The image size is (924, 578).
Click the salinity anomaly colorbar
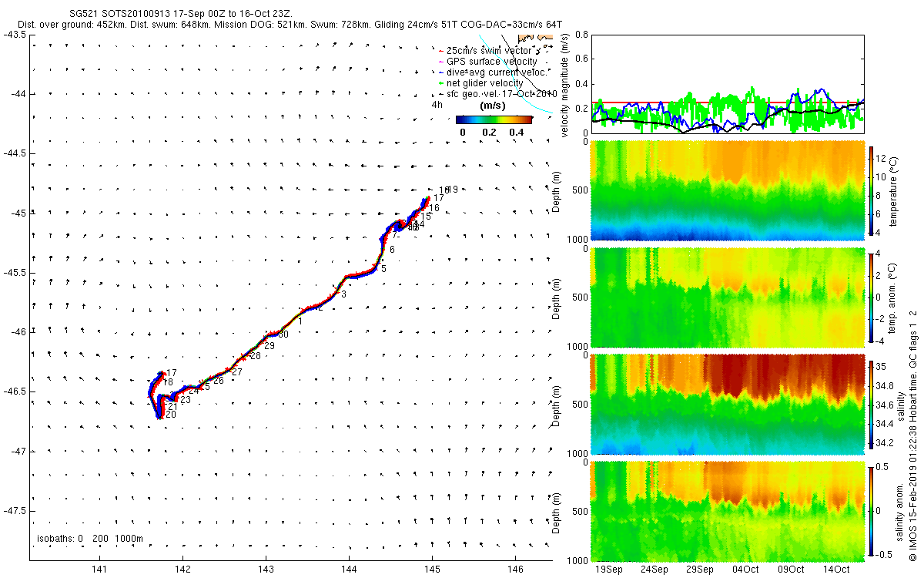pos(872,510)
